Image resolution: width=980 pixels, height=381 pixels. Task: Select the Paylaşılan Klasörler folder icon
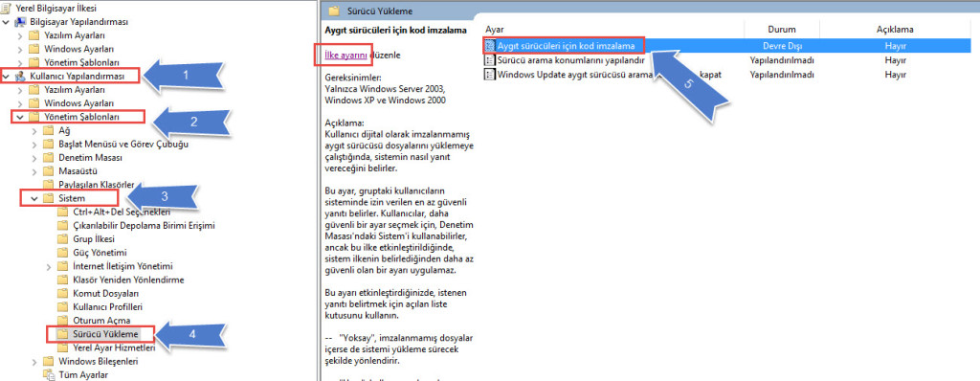48,185
